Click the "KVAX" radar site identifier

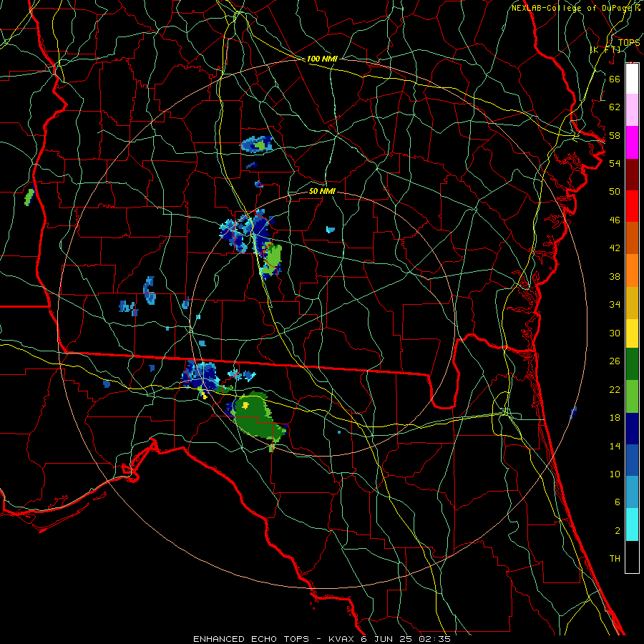(343, 639)
